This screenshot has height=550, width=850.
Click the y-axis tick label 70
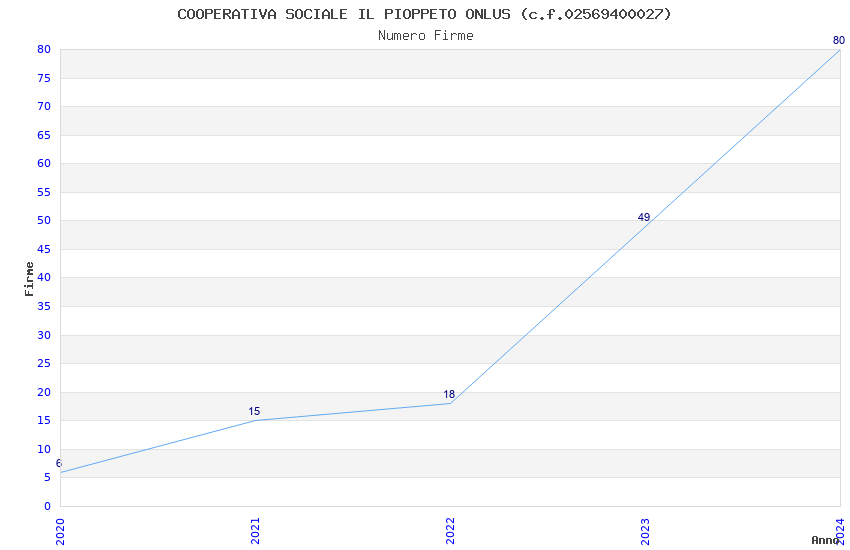point(44,106)
